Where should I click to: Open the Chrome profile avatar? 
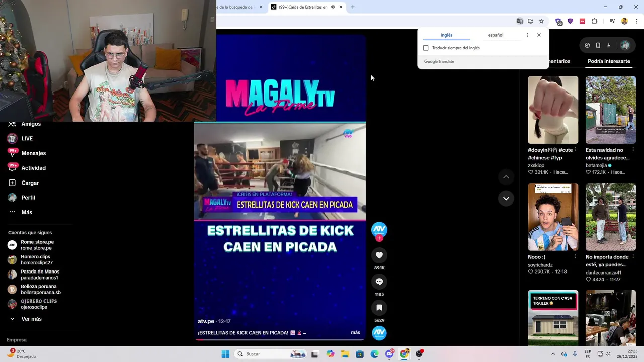click(624, 21)
